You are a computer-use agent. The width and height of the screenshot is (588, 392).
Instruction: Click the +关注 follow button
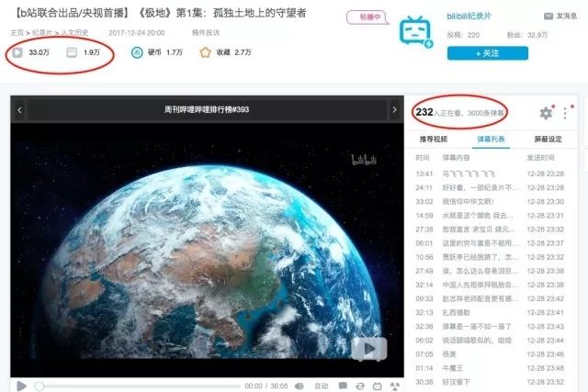pyautogui.click(x=488, y=53)
